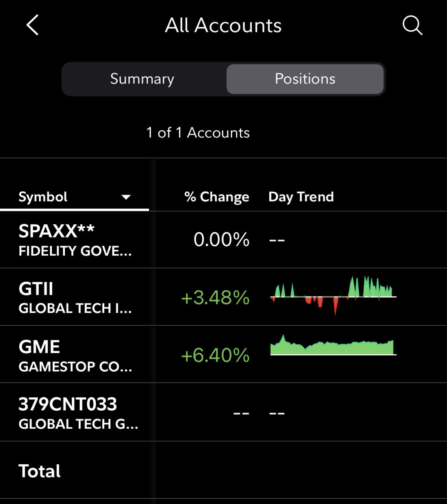This screenshot has width=447, height=504.
Task: Select the Positions tab
Action: pyautogui.click(x=305, y=79)
